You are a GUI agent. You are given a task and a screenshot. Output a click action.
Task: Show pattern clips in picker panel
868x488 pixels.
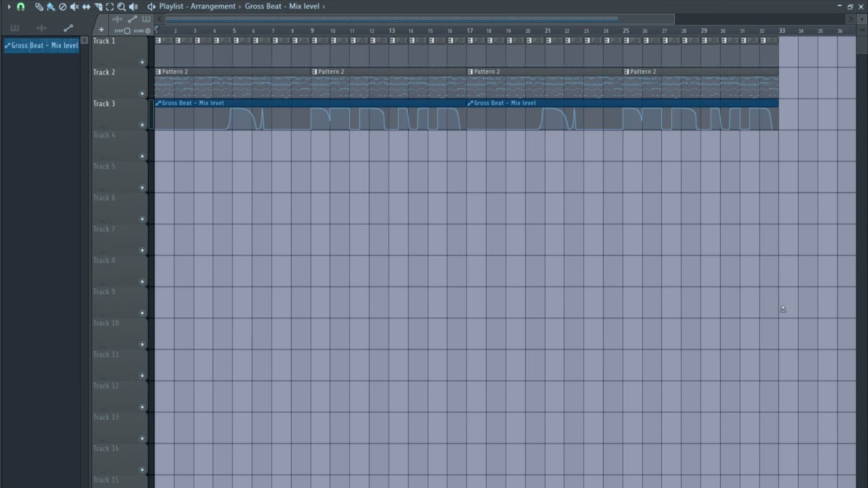tap(15, 28)
